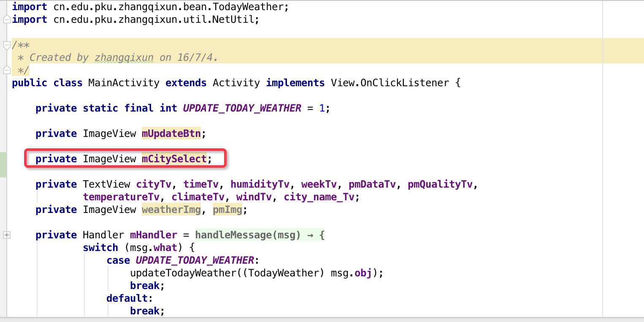Click the fold marker beside the NetUtil import
This screenshot has width=644, height=322.
pos(6,19)
